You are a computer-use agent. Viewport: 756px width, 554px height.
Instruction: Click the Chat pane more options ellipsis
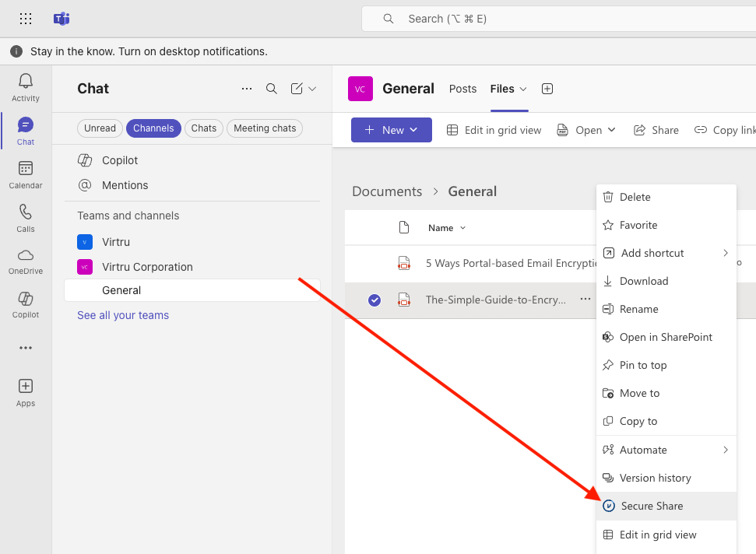click(247, 89)
